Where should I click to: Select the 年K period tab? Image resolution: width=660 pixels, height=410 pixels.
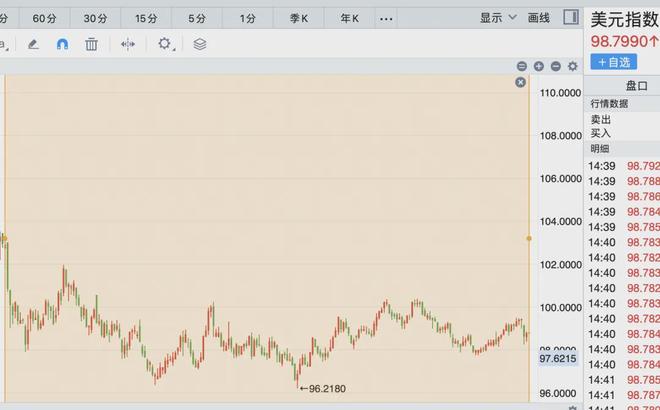(x=349, y=18)
